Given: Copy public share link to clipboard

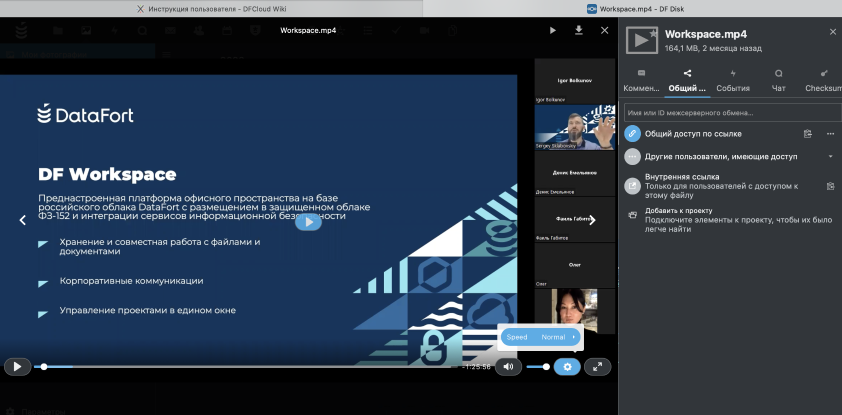Looking at the screenshot, I should pos(808,134).
